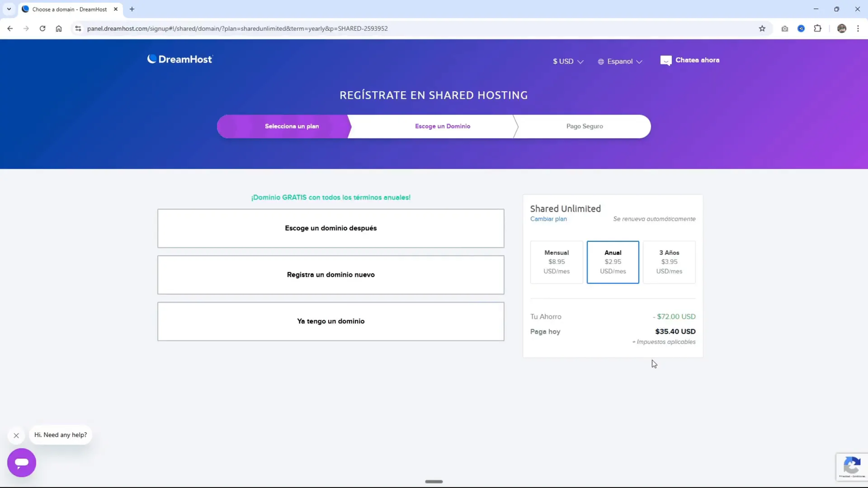Open the $ USD currency dropdown
This screenshot has height=488, width=868.
pyautogui.click(x=568, y=62)
